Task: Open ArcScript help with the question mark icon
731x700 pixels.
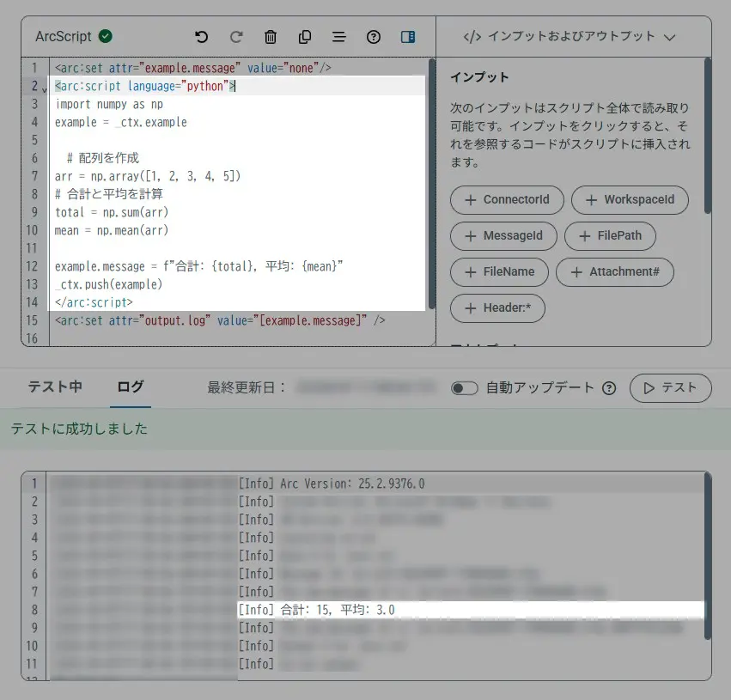Action: point(374,37)
